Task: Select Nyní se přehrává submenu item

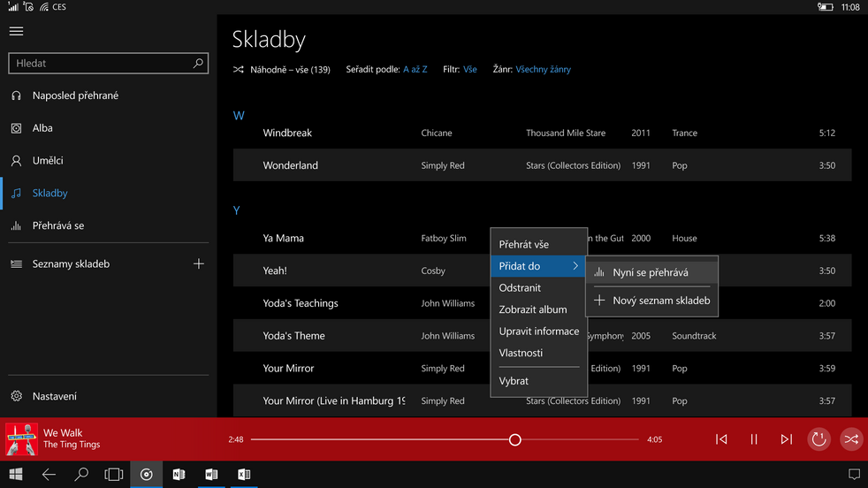Action: tap(651, 272)
